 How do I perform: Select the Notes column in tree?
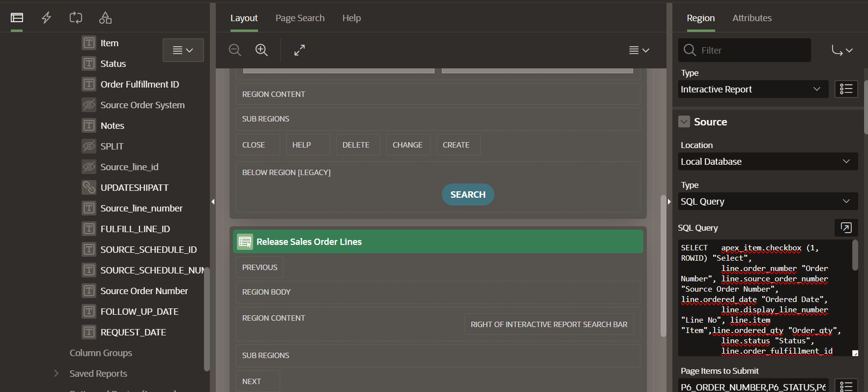pos(112,125)
